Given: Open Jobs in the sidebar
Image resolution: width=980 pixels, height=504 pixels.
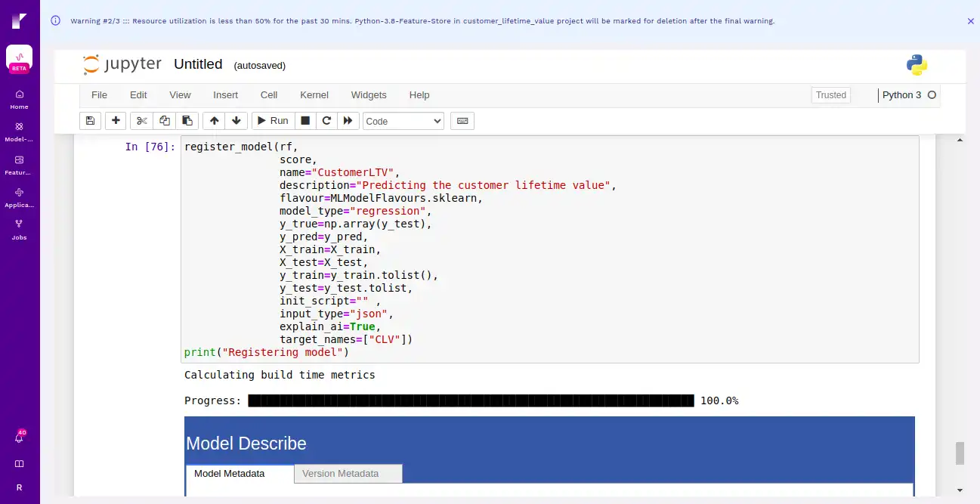Looking at the screenshot, I should [19, 230].
